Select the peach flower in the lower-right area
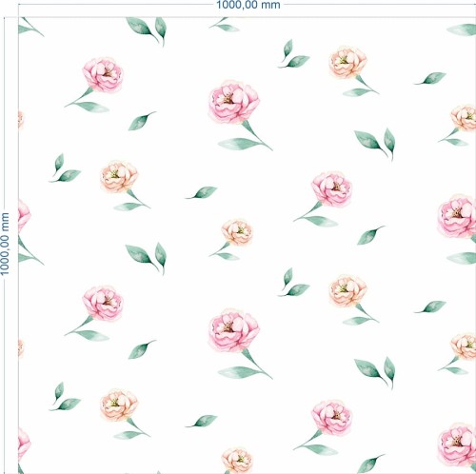This screenshot has width=476, height=474. 347,291
